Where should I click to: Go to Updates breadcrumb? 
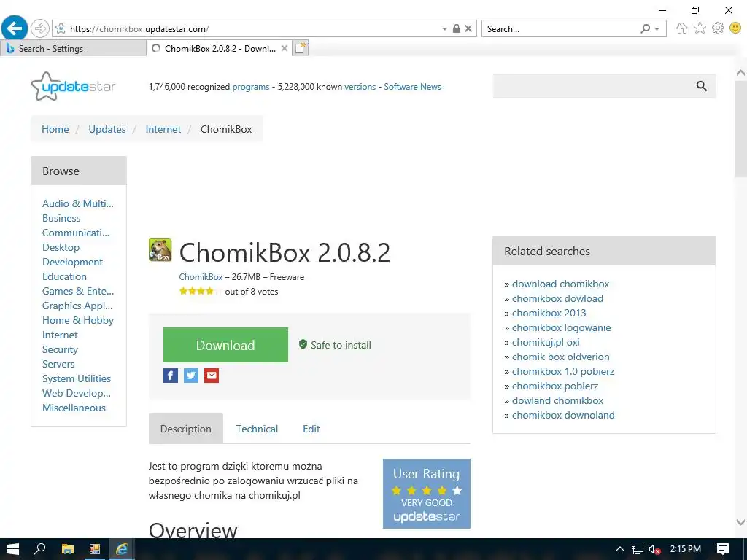[x=107, y=129]
